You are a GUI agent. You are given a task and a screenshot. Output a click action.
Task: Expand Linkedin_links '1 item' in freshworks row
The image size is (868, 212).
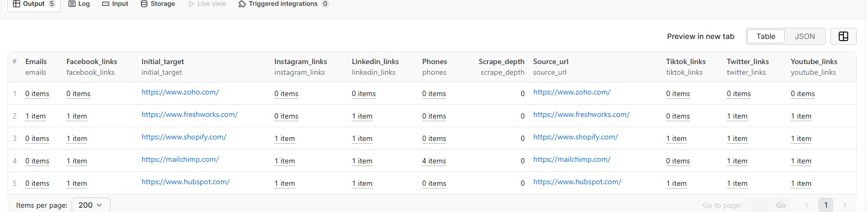(x=362, y=116)
